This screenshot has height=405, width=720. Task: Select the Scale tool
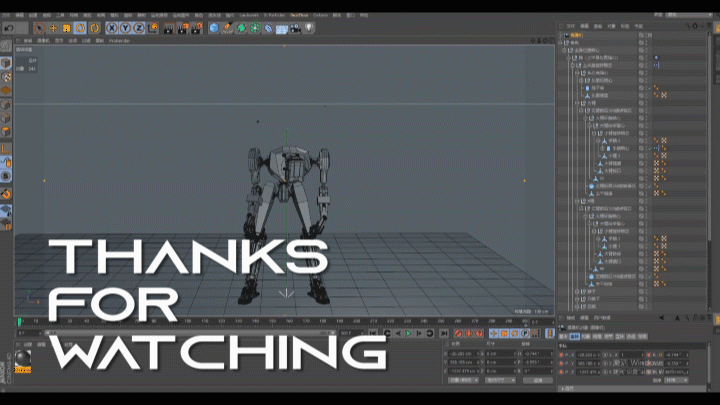tap(67, 28)
